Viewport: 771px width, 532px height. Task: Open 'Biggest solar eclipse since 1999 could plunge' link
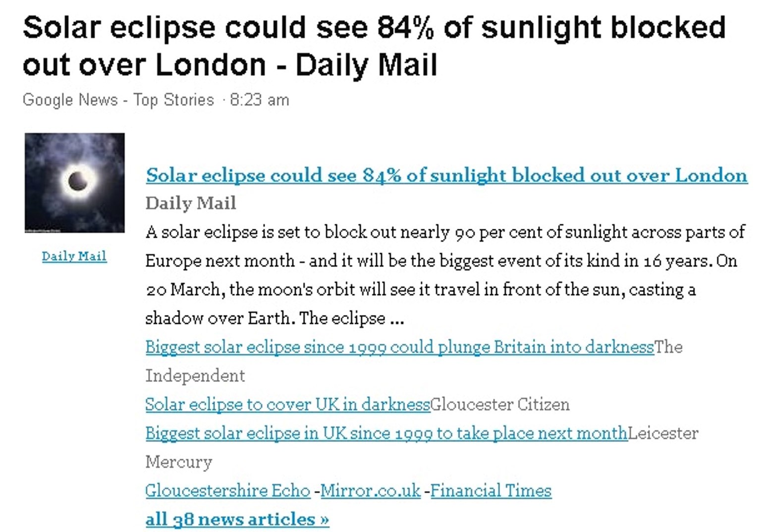(399, 347)
